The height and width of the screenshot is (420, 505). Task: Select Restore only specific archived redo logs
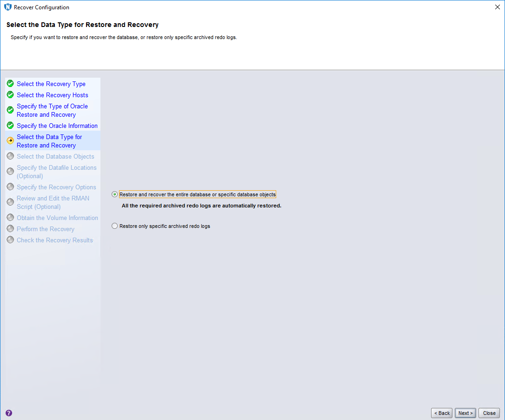tap(115, 226)
